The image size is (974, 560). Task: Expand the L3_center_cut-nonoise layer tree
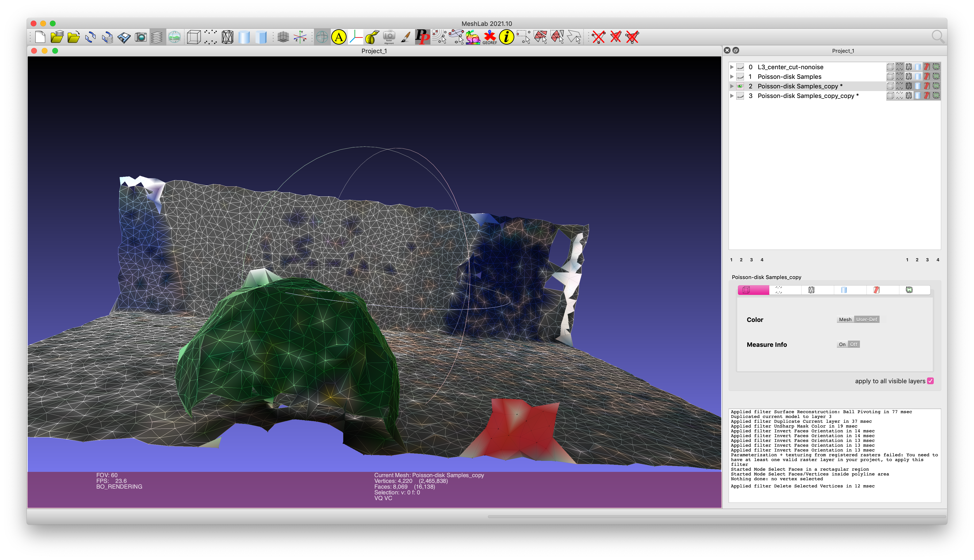[x=731, y=67]
